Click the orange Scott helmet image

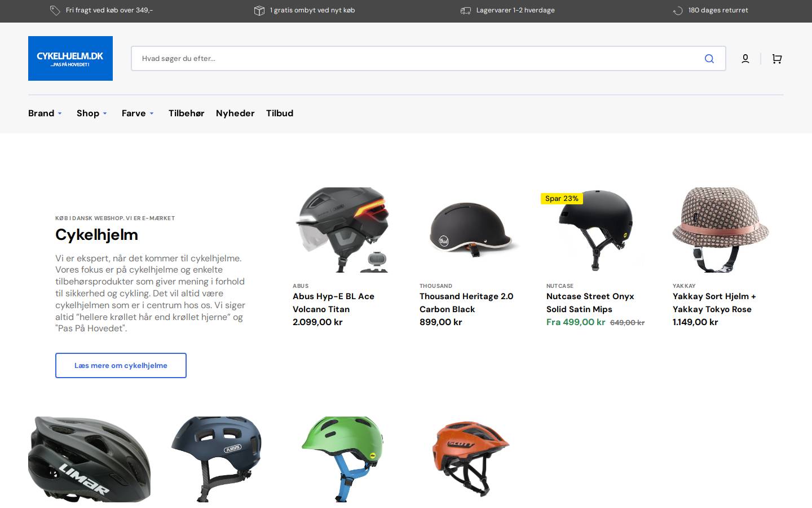pyautogui.click(x=470, y=459)
